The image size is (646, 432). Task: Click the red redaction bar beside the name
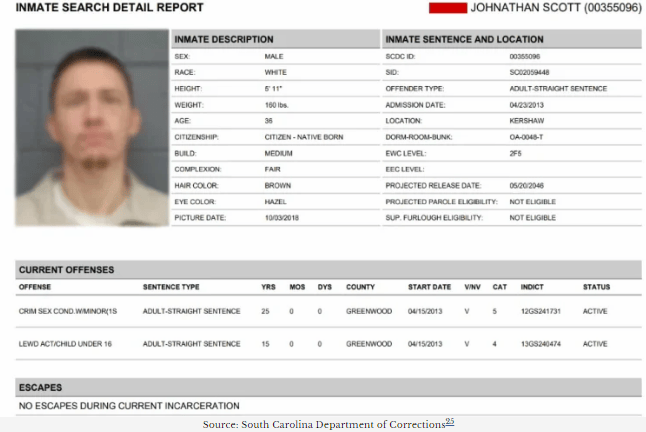(x=448, y=8)
